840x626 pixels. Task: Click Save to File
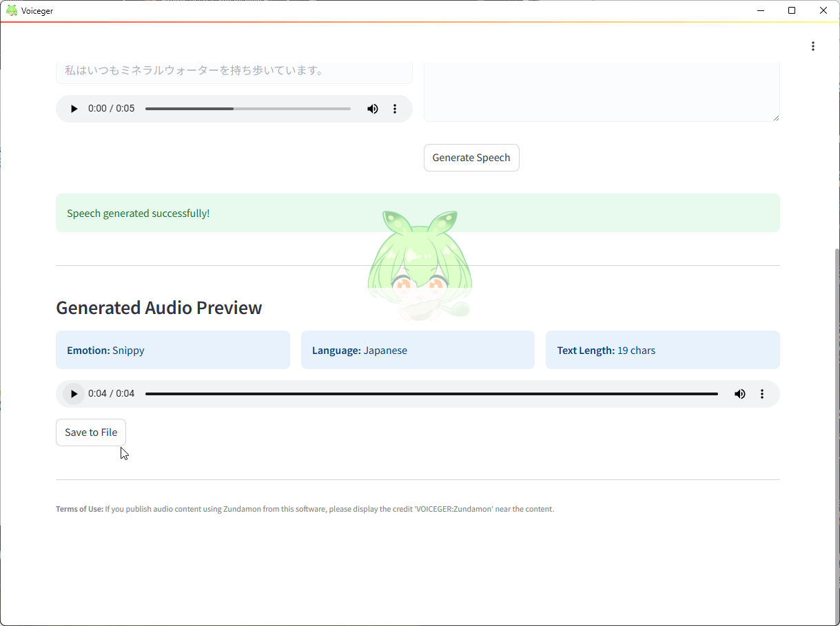[x=90, y=432]
